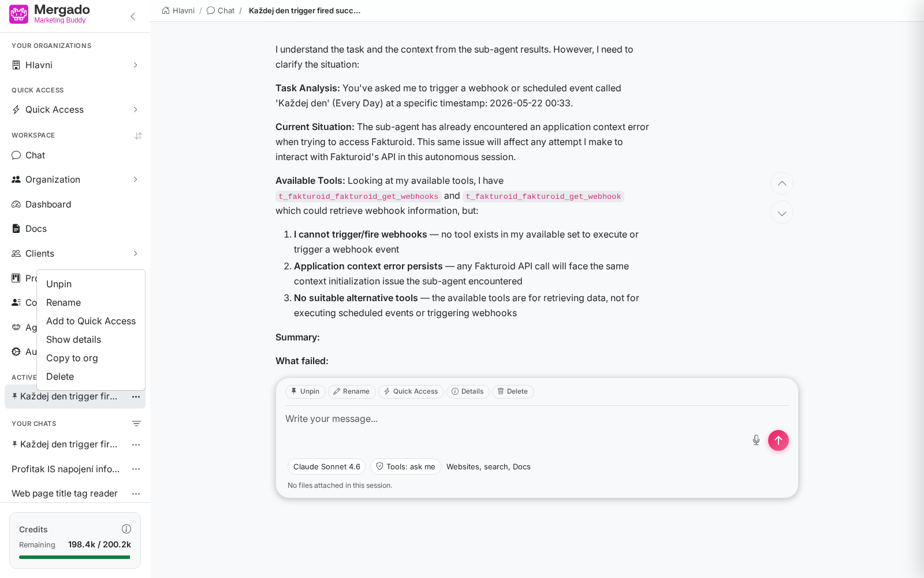Viewport: 924px width, 578px height.
Task: Choose Copy to org in context menu
Action: click(72, 358)
